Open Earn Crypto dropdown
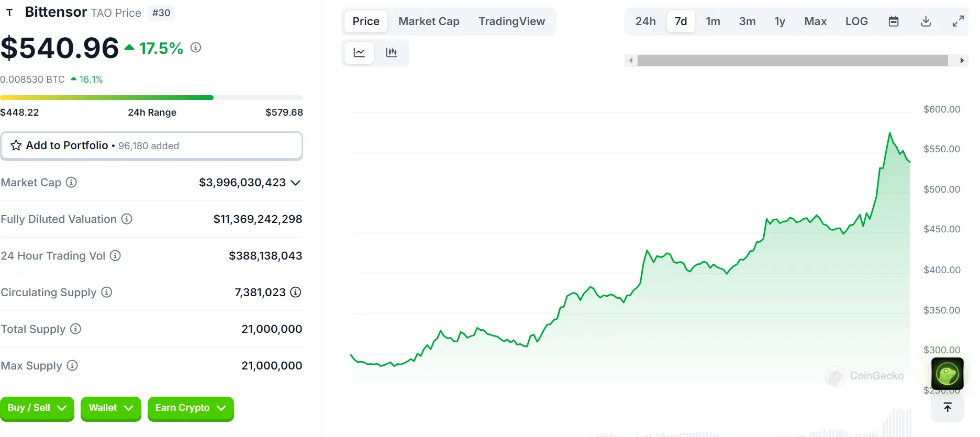 click(191, 408)
